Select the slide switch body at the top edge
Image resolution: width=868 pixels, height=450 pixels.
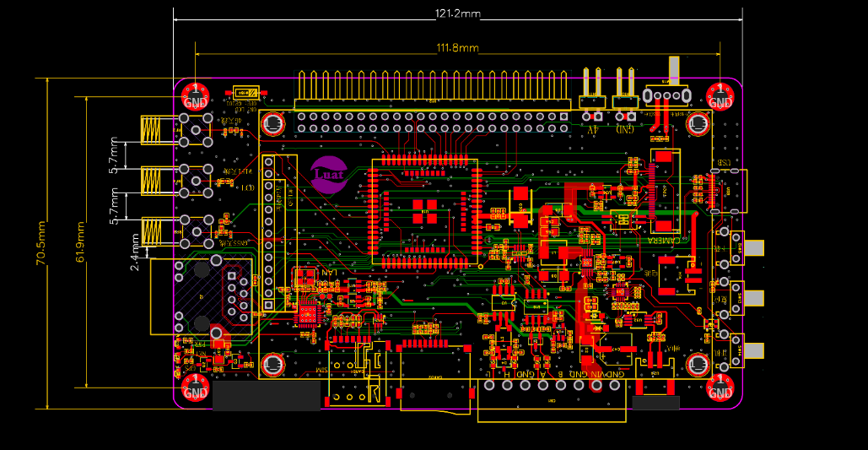666,96
